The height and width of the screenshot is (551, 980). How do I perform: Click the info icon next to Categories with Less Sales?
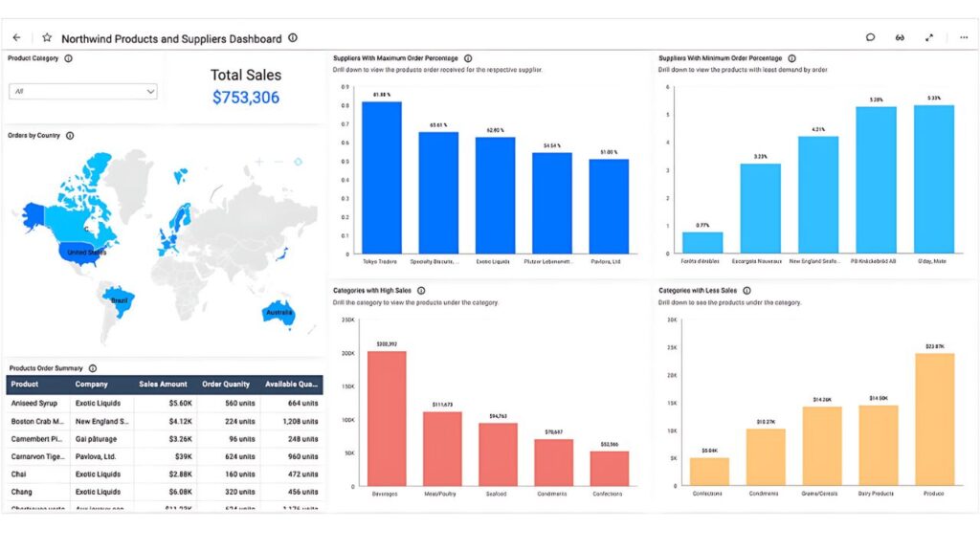(x=746, y=290)
